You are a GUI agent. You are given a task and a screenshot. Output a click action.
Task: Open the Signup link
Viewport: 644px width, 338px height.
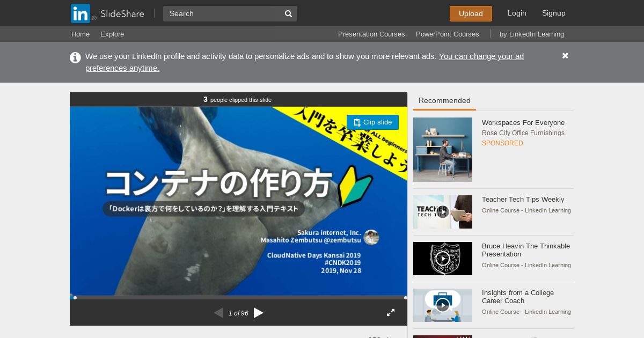pyautogui.click(x=554, y=13)
